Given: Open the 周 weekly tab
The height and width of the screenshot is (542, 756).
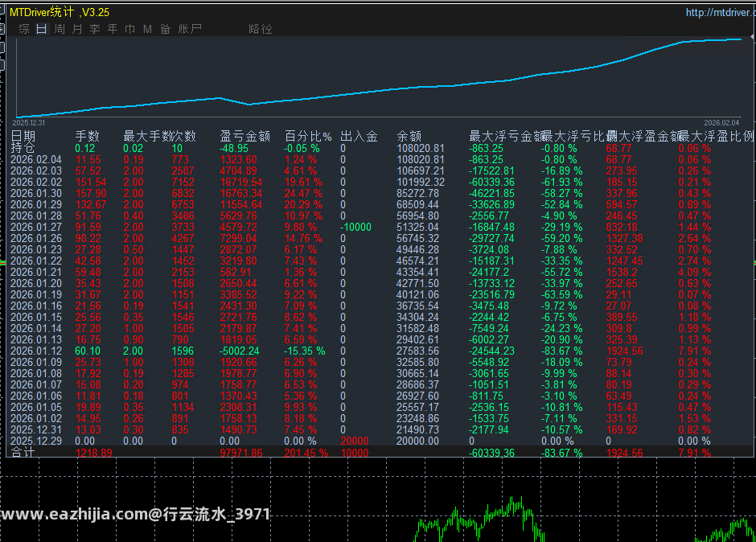Looking at the screenshot, I should tap(60, 29).
